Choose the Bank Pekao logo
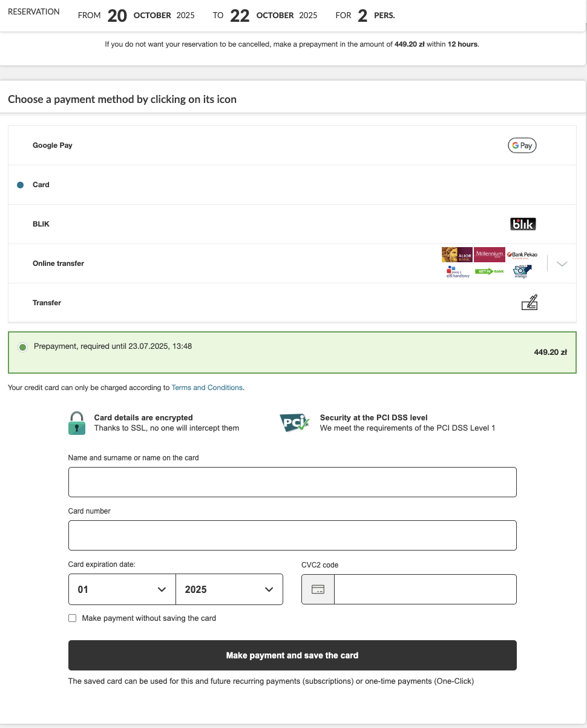This screenshot has width=587, height=728. (522, 255)
